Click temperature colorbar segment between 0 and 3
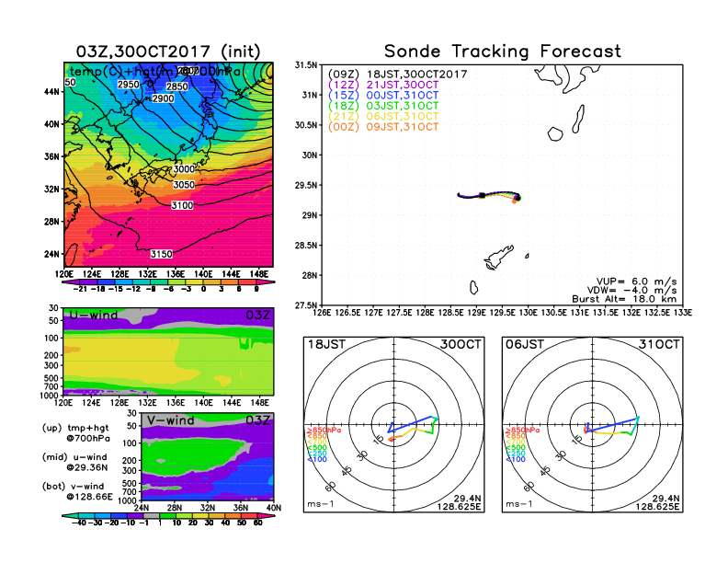 click(x=212, y=281)
